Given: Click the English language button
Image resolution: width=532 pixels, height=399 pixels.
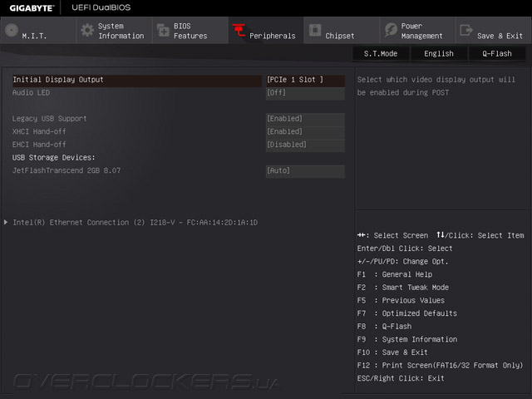Looking at the screenshot, I should (439, 53).
